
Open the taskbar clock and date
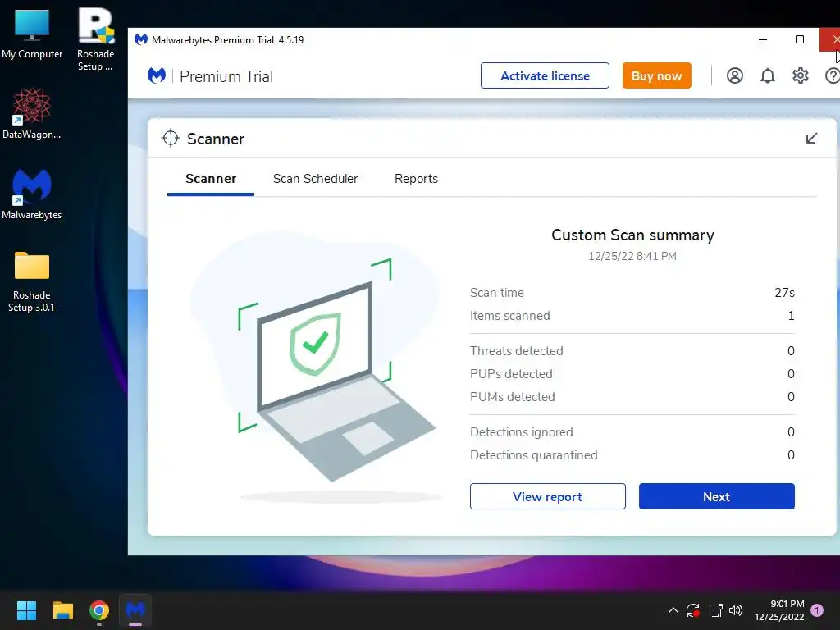pyautogui.click(x=779, y=610)
